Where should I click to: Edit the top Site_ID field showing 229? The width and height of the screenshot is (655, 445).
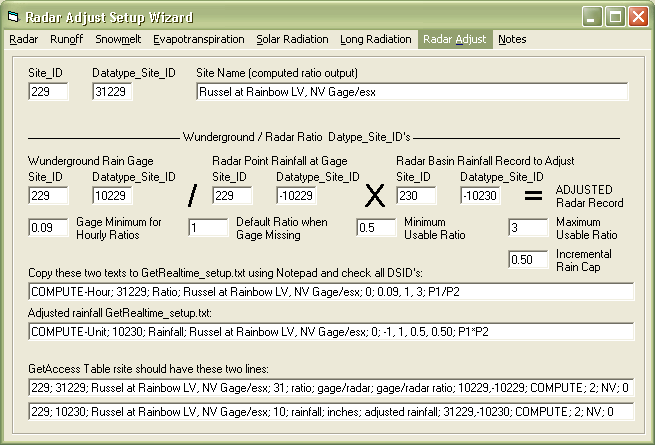tap(48, 92)
